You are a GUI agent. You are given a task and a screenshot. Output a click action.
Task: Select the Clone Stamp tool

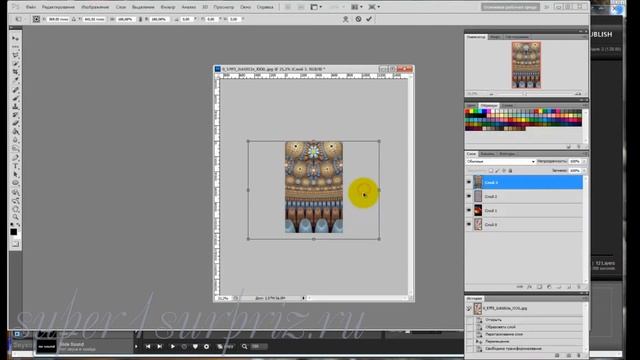[16, 106]
